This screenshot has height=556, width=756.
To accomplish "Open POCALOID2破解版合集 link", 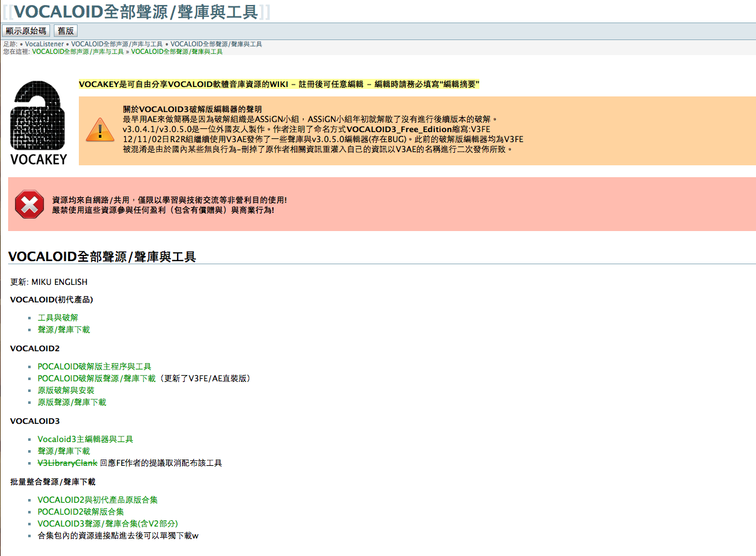I will pos(81,512).
